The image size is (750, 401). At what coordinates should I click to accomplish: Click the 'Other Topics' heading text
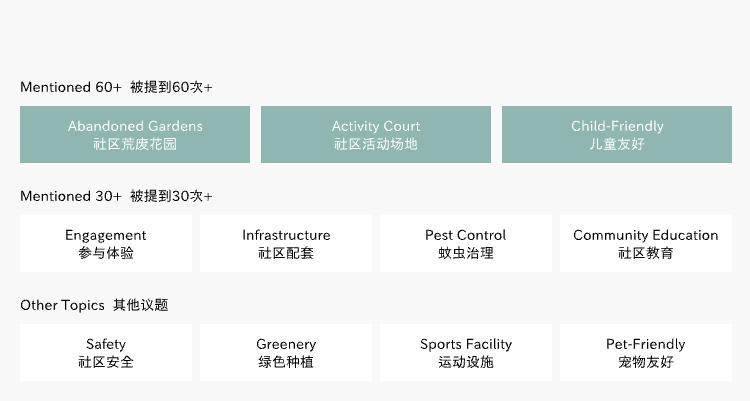pos(61,305)
